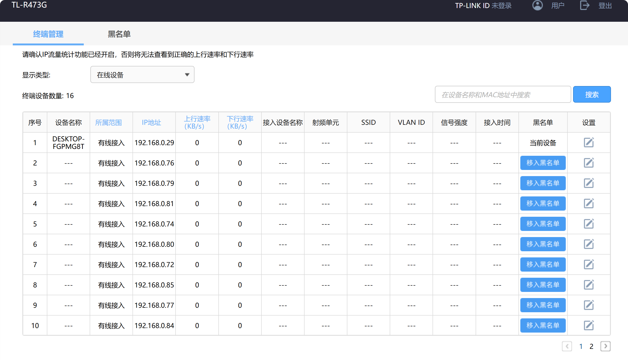Edit the device at 192.168.0.80
The image size is (628, 364).
click(x=589, y=244)
